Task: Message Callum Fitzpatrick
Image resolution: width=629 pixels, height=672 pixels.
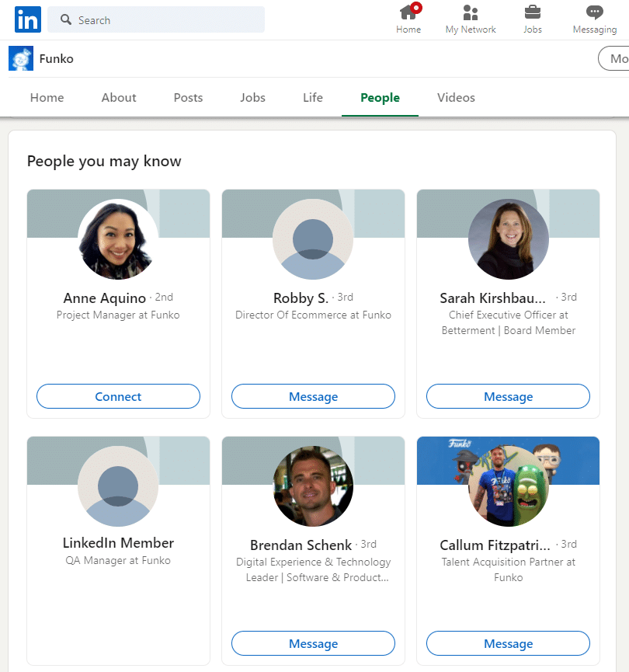Action: (x=508, y=643)
